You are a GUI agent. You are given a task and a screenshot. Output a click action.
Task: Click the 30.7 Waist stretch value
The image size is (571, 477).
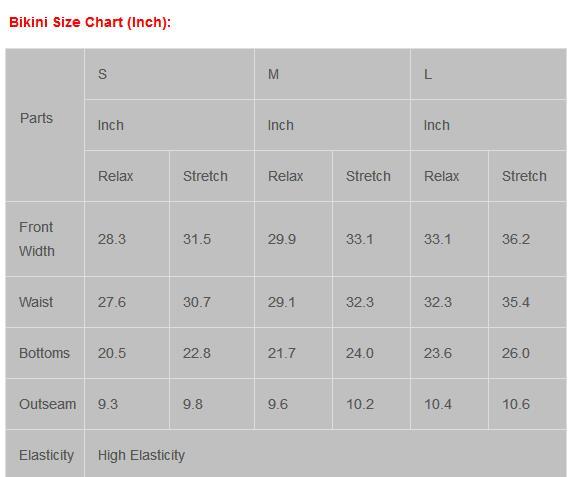click(x=197, y=302)
